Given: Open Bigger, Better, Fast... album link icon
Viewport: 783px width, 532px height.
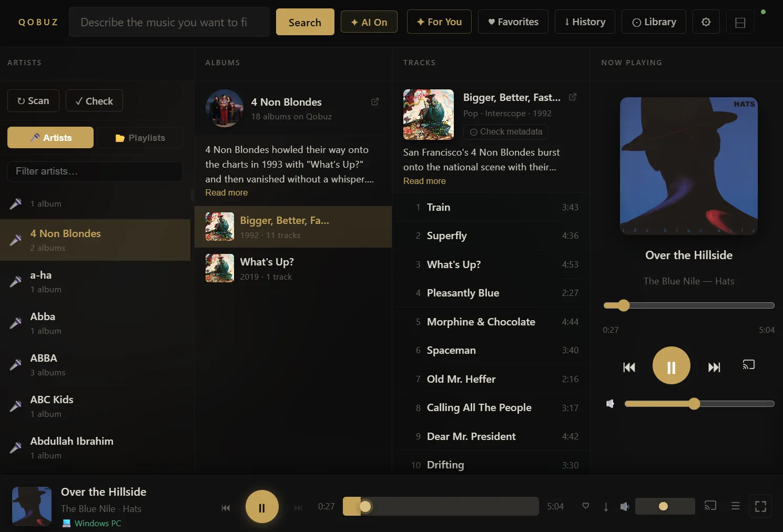Looking at the screenshot, I should click(573, 97).
